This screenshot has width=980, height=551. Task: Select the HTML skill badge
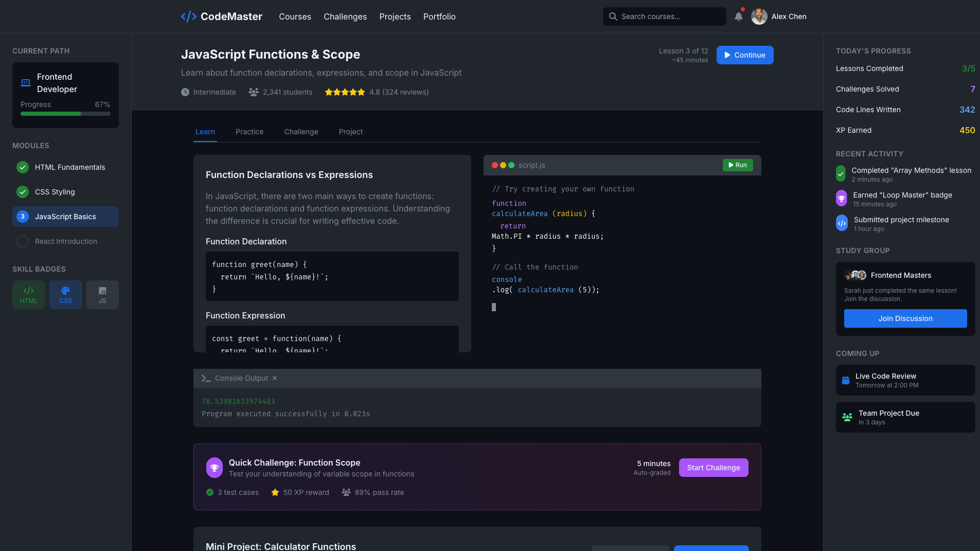pyautogui.click(x=28, y=294)
